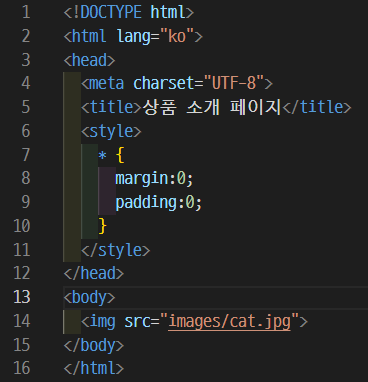Click the closing html tag
The image size is (368, 382).
tap(94, 368)
